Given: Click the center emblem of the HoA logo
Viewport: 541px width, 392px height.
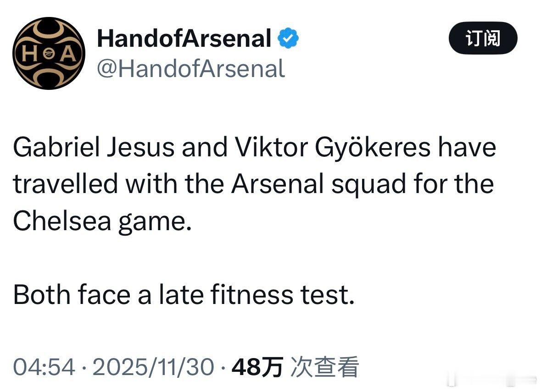Looking at the screenshot, I should [49, 54].
